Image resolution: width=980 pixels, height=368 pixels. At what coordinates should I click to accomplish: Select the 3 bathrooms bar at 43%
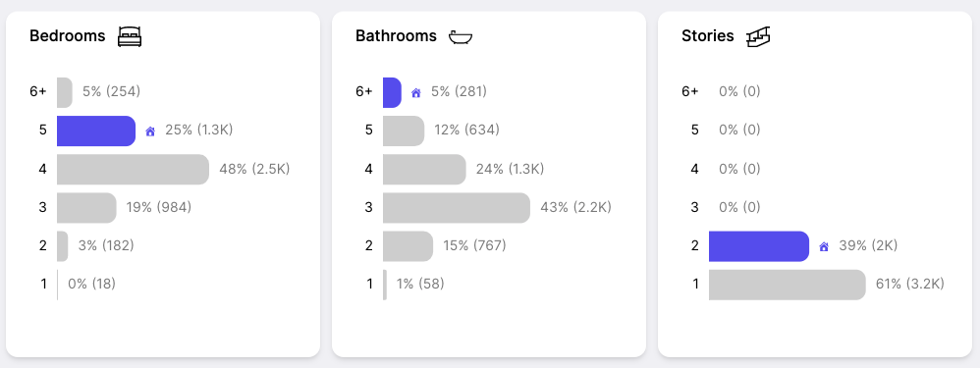[x=457, y=208]
